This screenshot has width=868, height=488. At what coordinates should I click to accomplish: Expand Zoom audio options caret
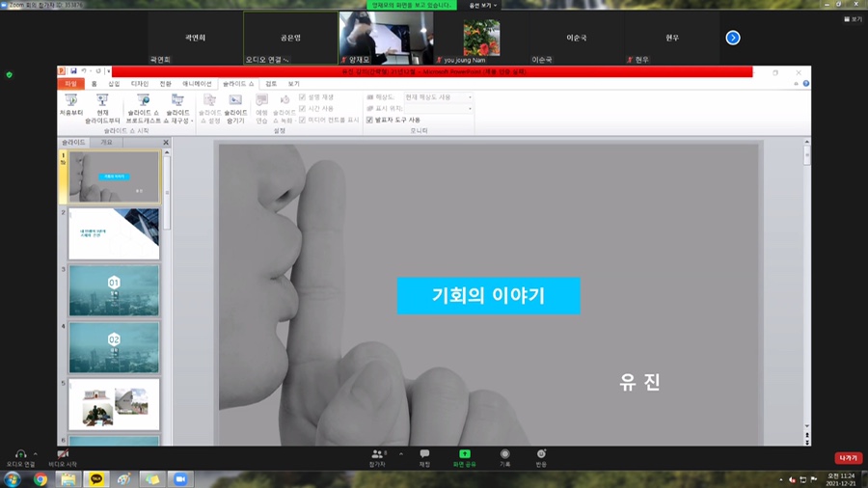point(36,454)
